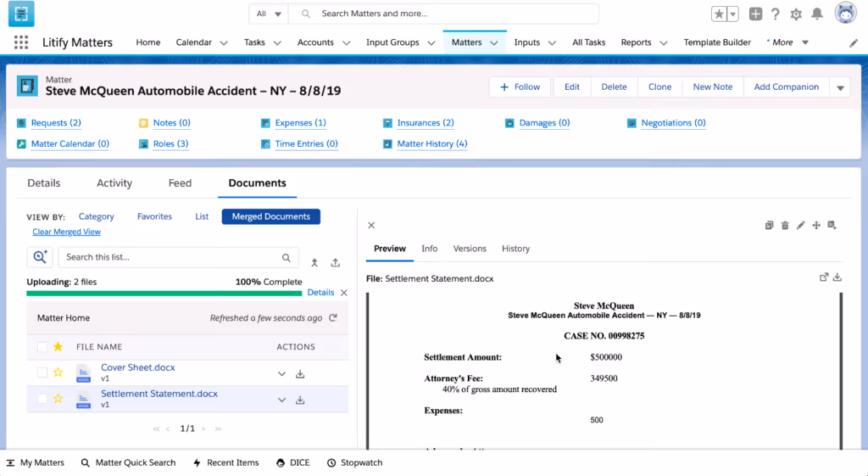Expand the Accounts nav dropdown chevron
868x476 pixels.
(346, 42)
